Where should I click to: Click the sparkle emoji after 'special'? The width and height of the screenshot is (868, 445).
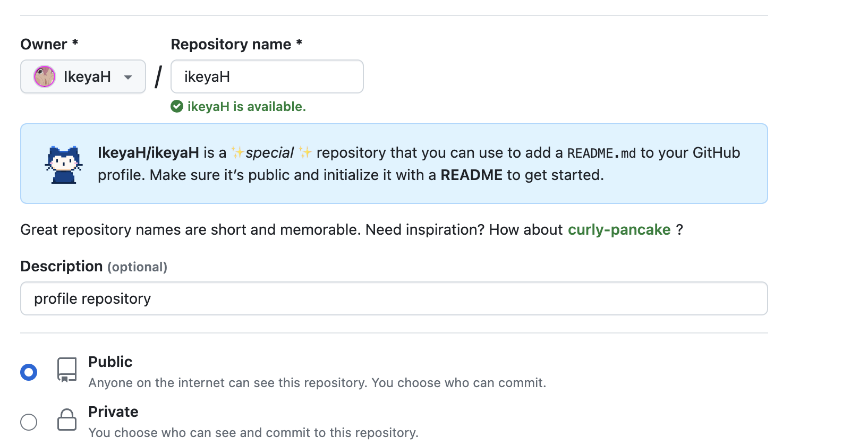[x=305, y=153]
